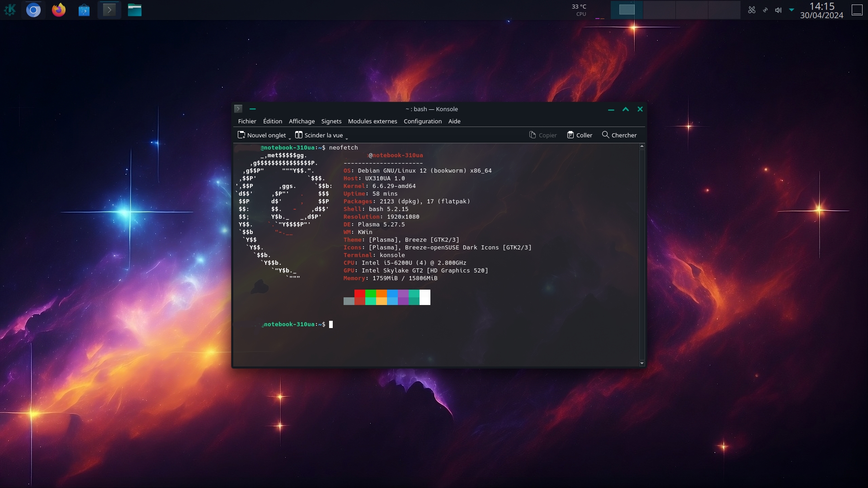Screen dimensions: 868x488
Task: Open the Affichage menu
Action: (302, 121)
